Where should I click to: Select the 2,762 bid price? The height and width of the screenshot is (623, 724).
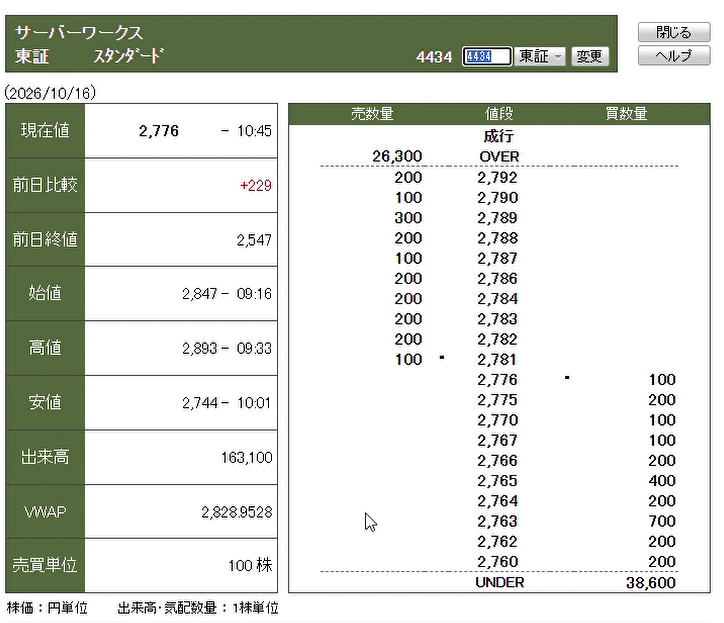[497, 542]
